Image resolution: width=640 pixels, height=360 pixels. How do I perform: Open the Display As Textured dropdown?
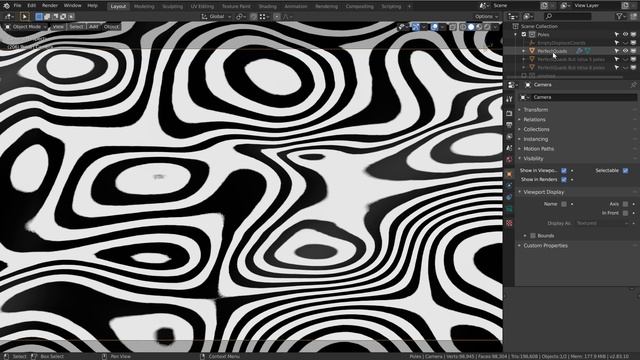[x=602, y=223]
